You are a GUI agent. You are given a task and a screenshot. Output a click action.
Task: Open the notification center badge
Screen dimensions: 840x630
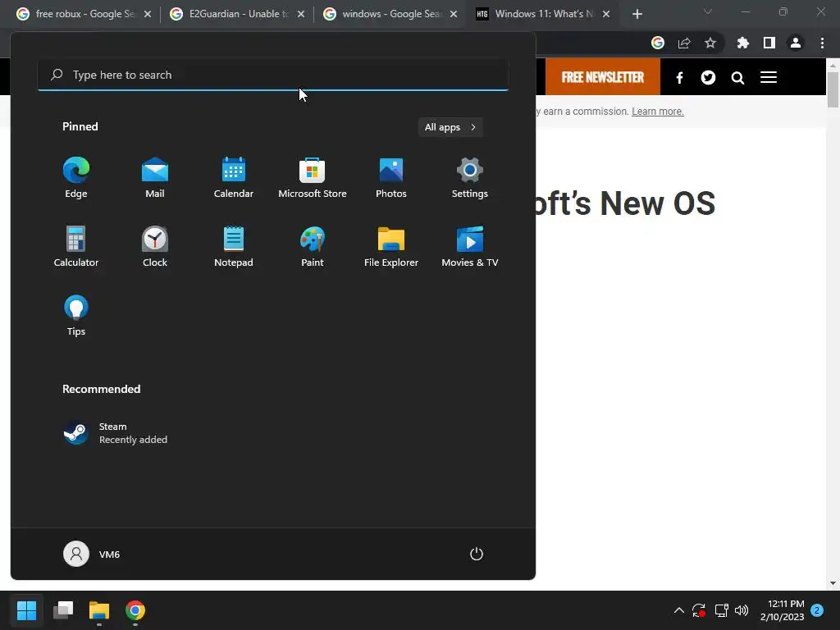[817, 610]
